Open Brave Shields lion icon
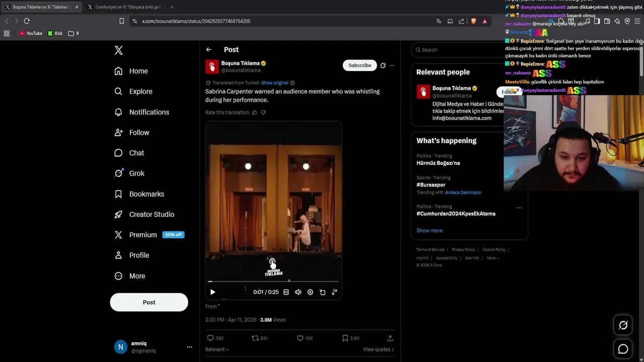Screen dimensions: 644x362 [x=473, y=21]
